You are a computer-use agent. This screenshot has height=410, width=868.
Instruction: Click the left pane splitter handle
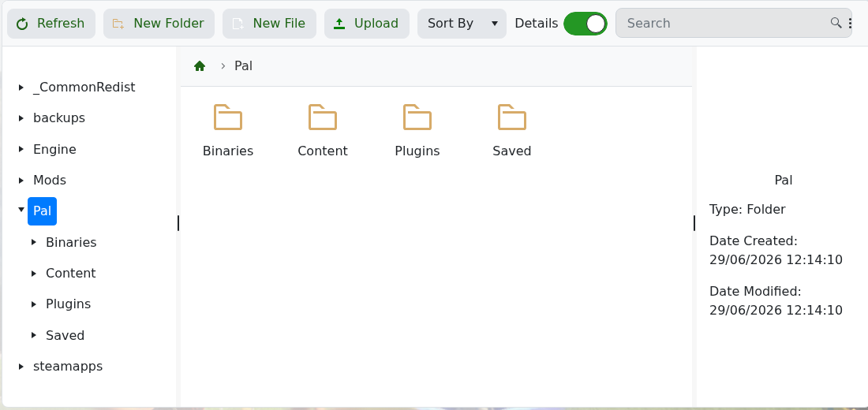(178, 223)
